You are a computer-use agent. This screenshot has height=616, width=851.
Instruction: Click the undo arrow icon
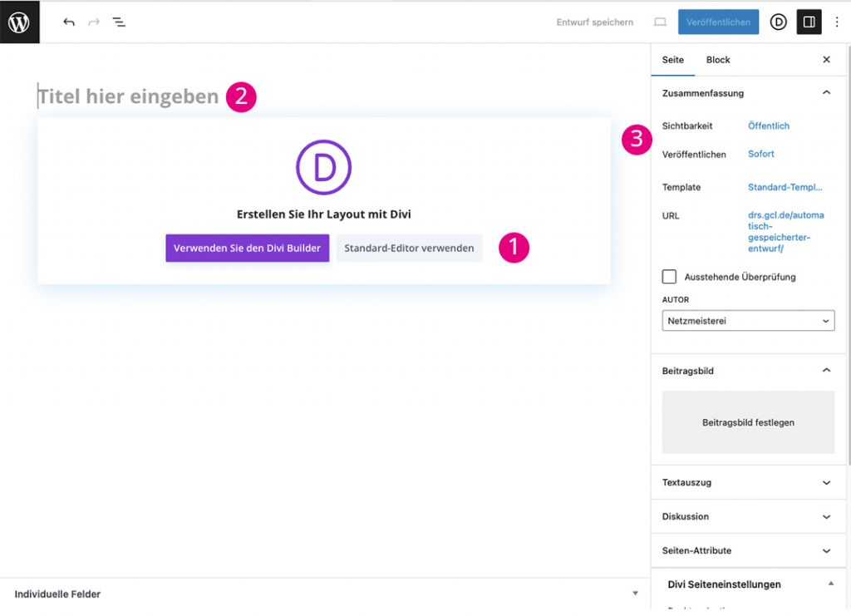pos(69,22)
